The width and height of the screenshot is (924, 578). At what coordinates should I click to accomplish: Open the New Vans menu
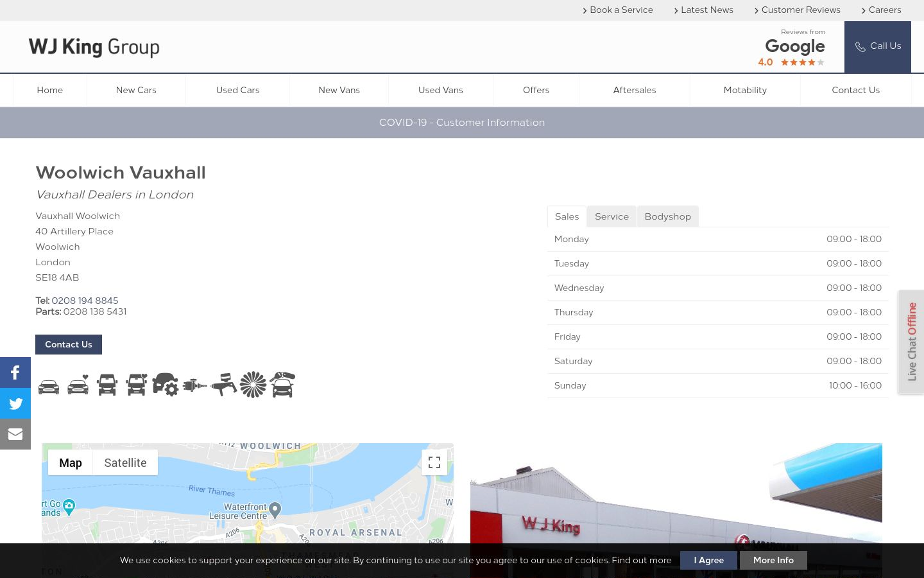click(x=339, y=90)
